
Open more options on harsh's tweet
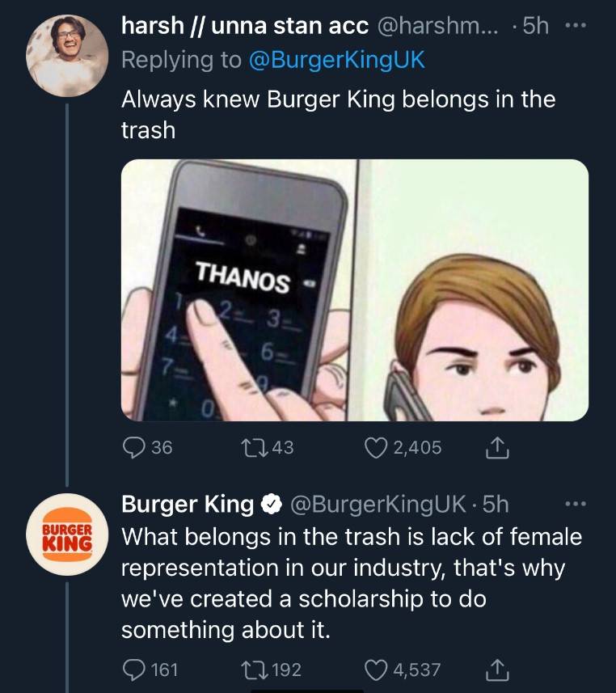point(574,27)
